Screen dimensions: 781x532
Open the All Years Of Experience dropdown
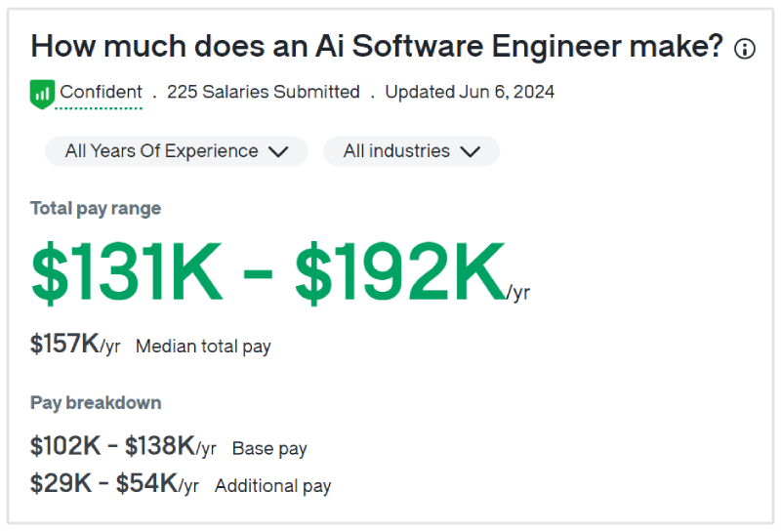click(x=162, y=151)
